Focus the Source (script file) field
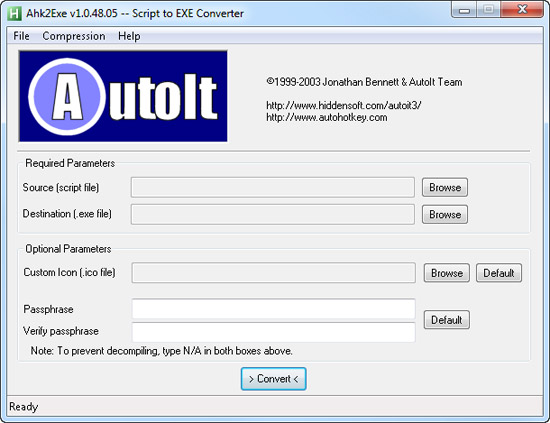 [x=273, y=187]
